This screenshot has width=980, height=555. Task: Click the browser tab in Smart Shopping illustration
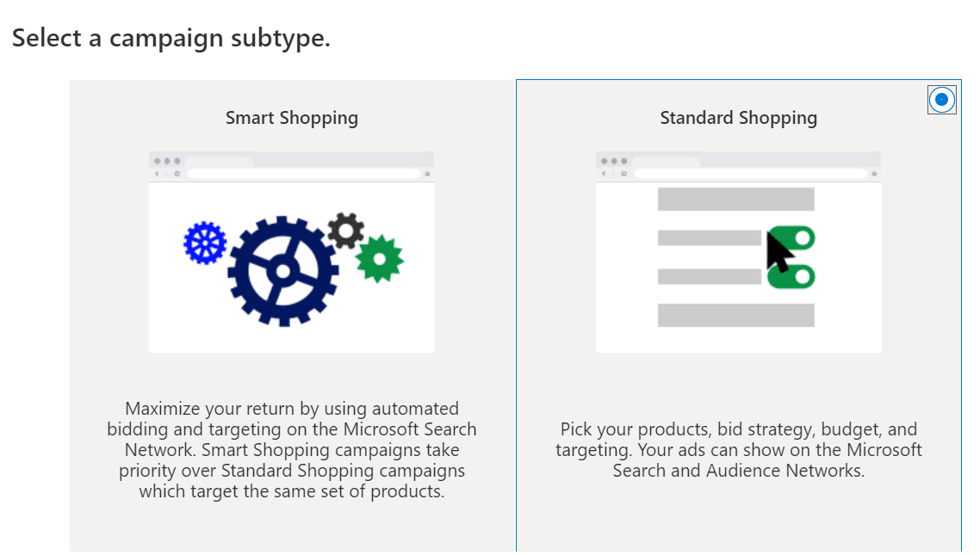click(x=218, y=161)
